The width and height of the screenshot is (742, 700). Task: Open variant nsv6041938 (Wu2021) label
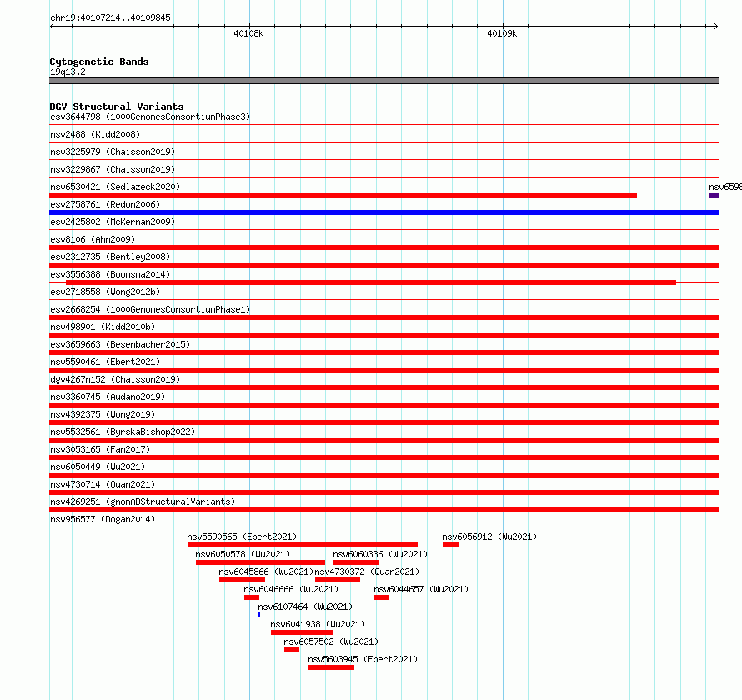[x=318, y=624]
